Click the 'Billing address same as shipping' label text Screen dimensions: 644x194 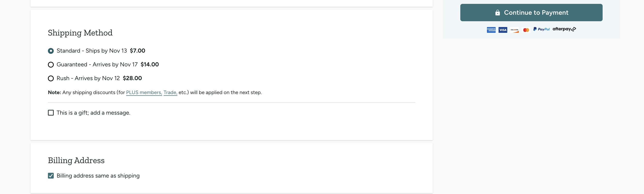pos(98,176)
